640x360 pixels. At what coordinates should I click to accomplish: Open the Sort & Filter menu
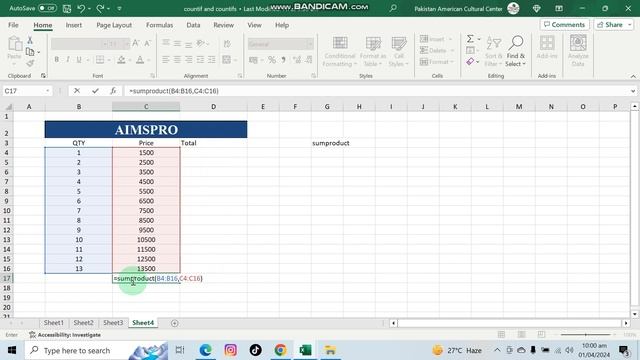(493, 52)
